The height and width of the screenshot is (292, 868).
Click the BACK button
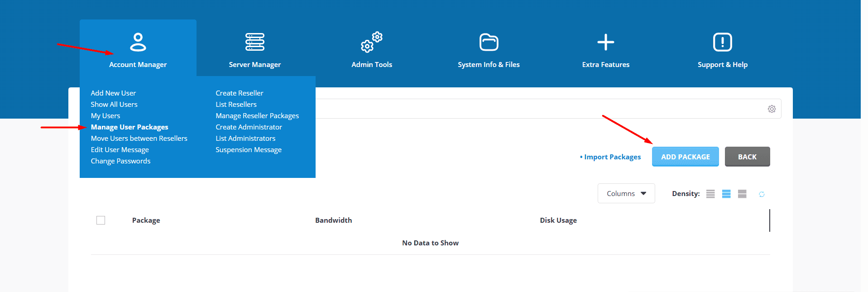747,157
